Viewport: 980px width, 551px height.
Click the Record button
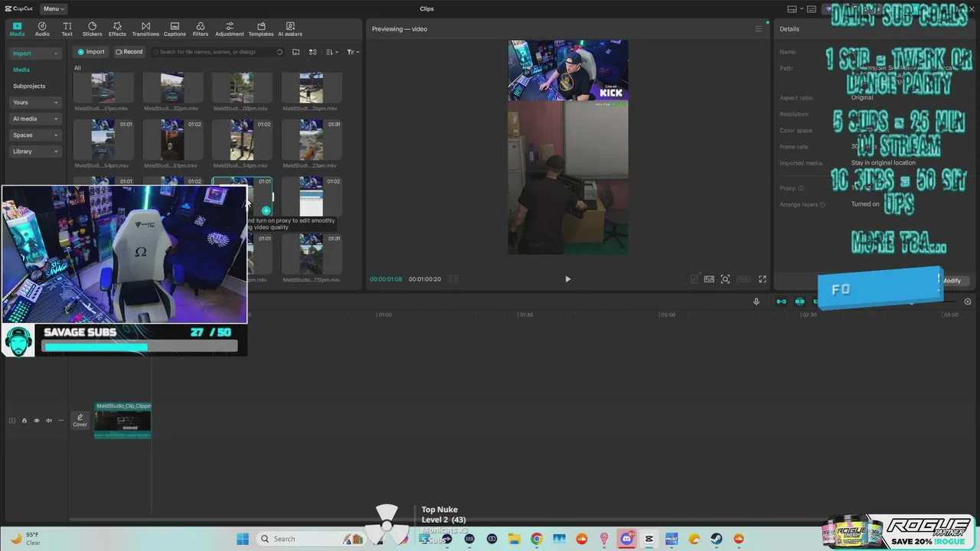click(129, 52)
